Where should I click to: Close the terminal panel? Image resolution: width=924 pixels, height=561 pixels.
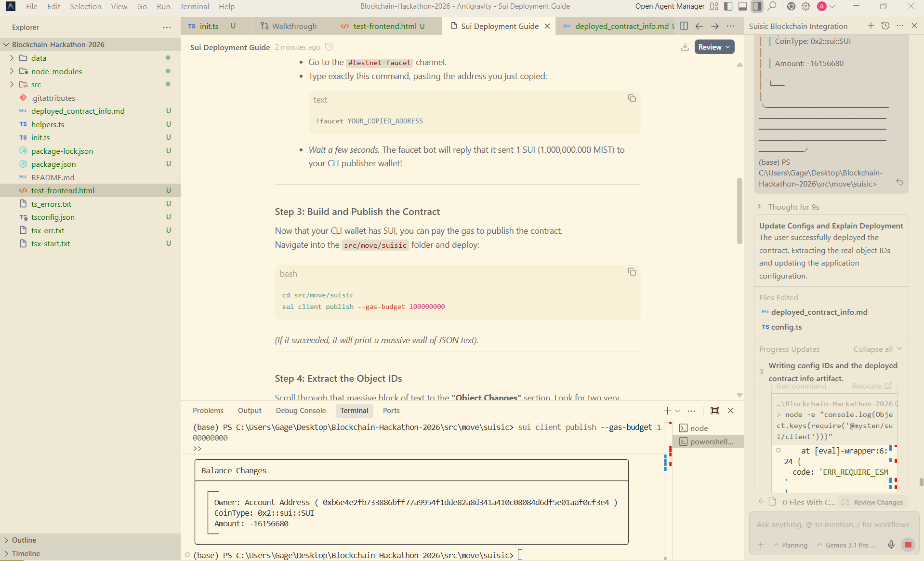click(730, 411)
